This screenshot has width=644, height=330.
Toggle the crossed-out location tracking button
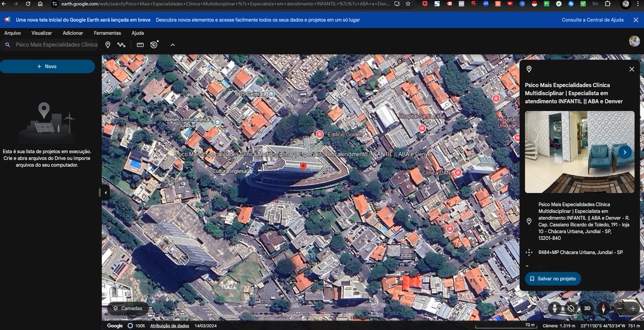click(571, 308)
